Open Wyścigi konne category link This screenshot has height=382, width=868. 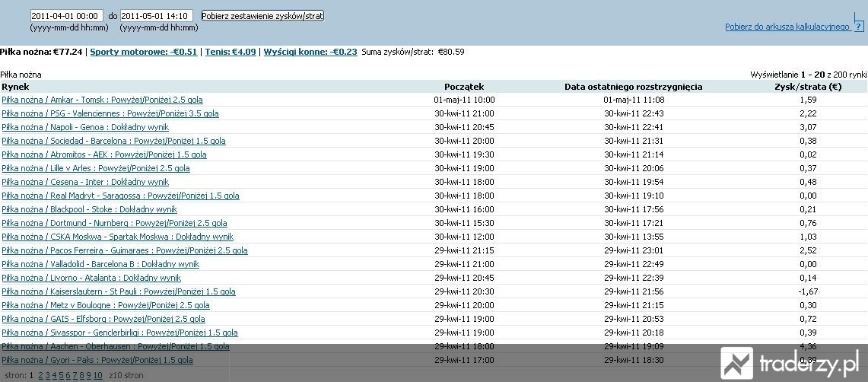[x=310, y=52]
